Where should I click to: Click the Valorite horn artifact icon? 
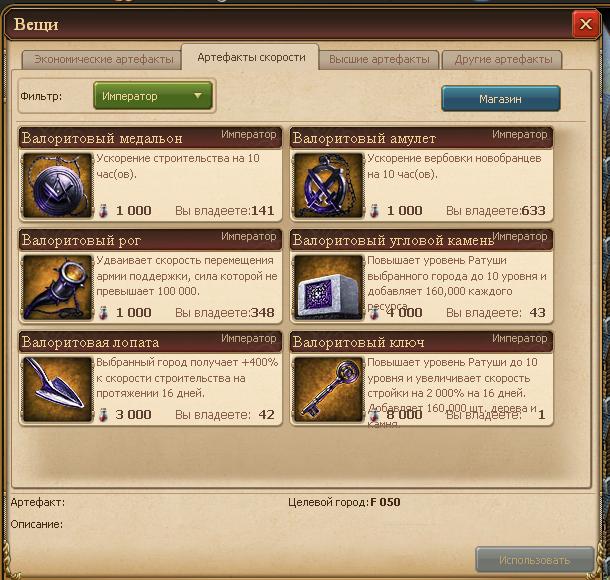[x=58, y=287]
